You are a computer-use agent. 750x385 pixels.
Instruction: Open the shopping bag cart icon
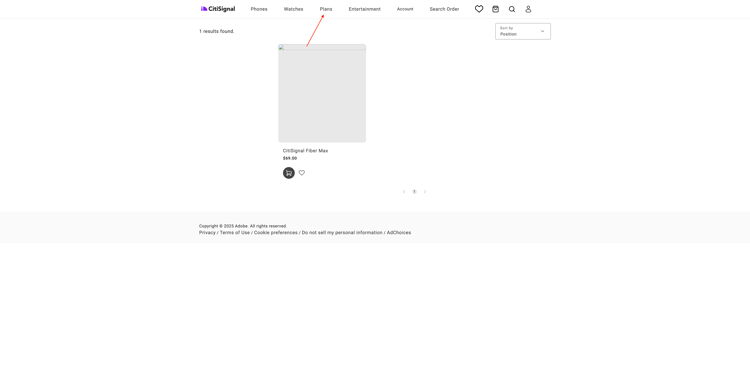[496, 9]
